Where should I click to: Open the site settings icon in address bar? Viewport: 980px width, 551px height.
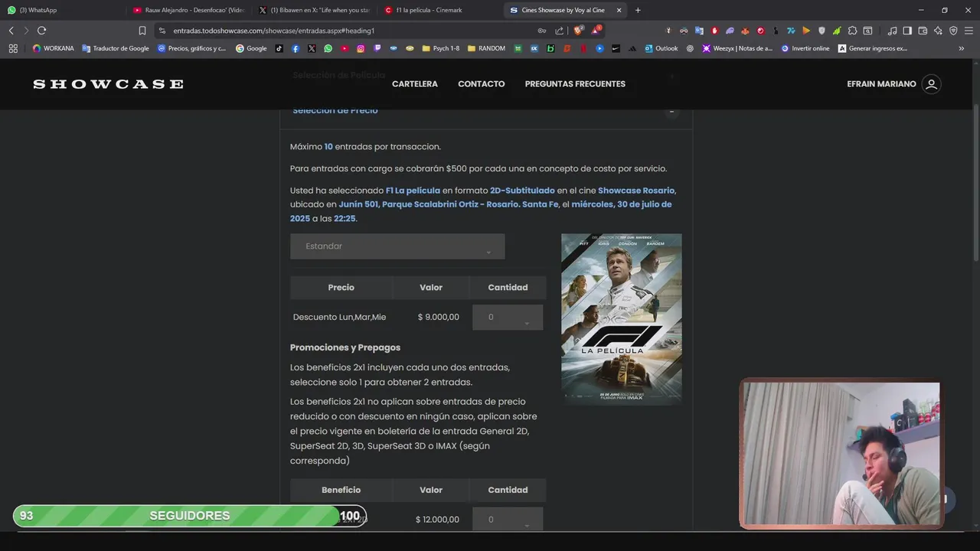click(162, 31)
